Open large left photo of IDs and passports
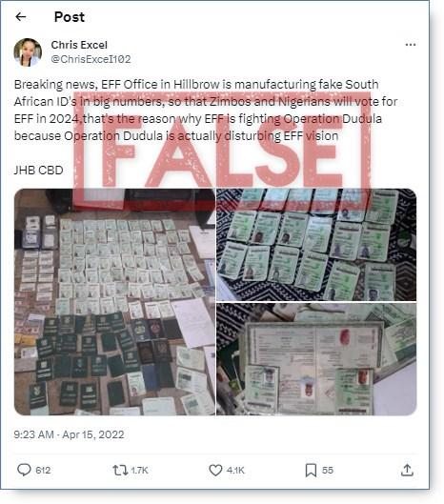Viewport: 444px width, 504px height. click(x=114, y=302)
